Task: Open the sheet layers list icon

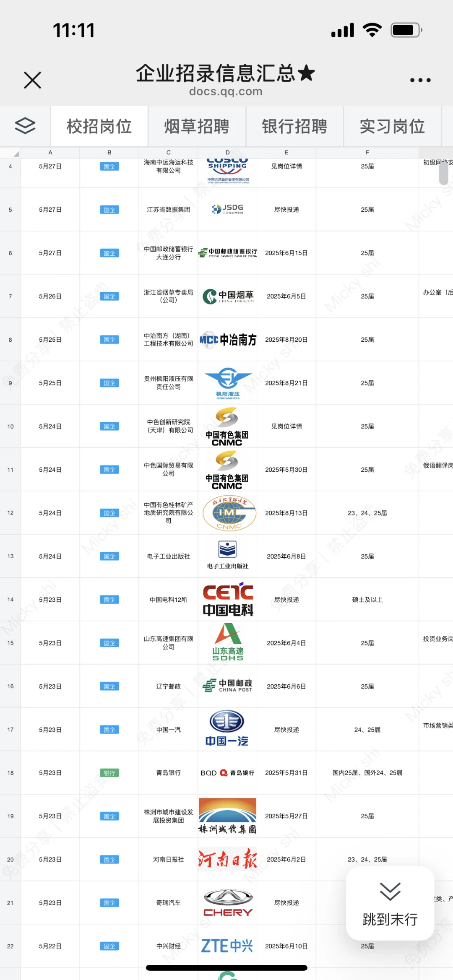Action: (x=25, y=126)
